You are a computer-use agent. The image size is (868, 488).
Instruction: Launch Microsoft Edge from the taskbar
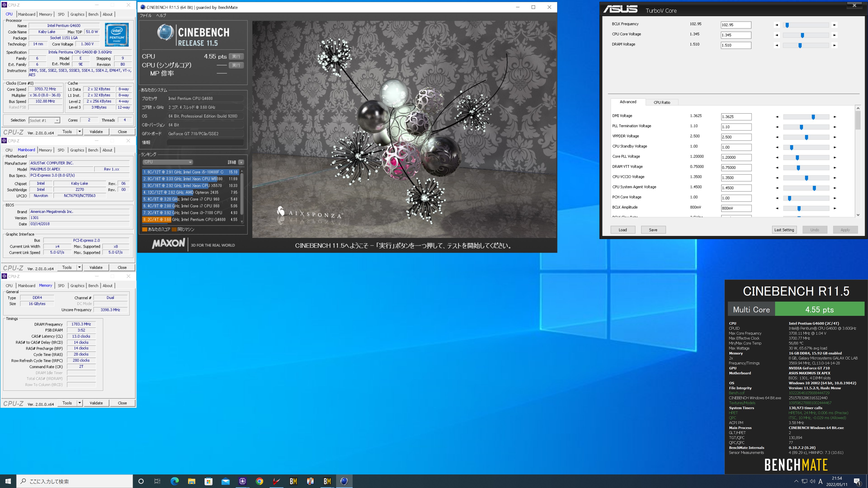[175, 481]
